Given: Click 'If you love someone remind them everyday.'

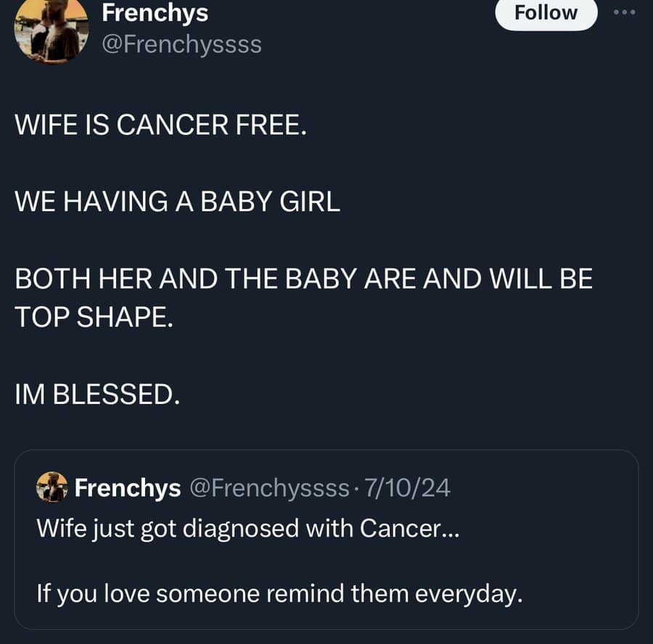Looking at the screenshot, I should pyautogui.click(x=279, y=594).
